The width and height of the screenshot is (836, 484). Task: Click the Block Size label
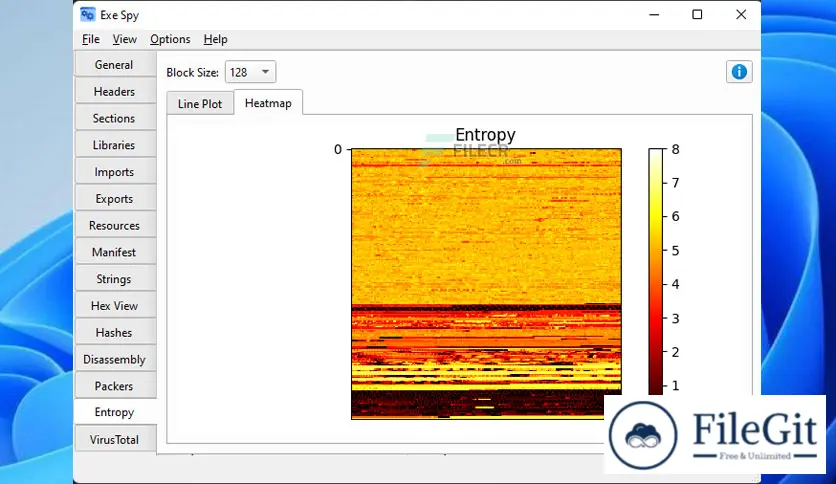coord(192,72)
